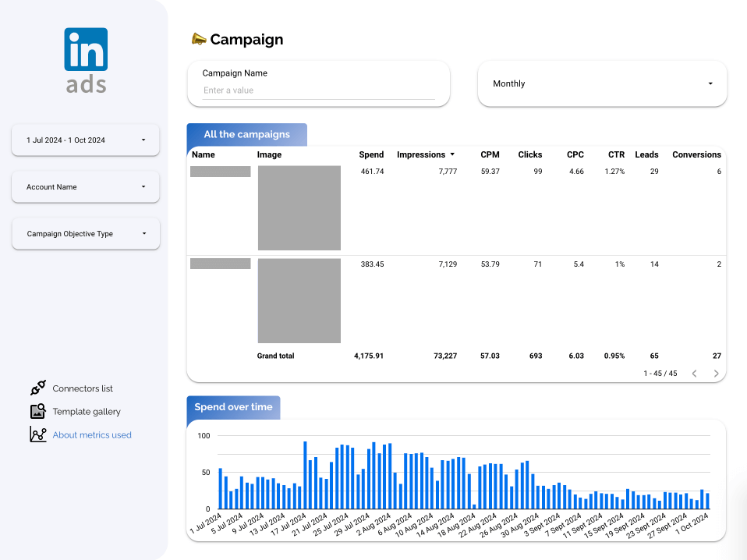Expand the Monthly granularity dropdown
Viewport: 747px width, 560px height.
point(602,83)
